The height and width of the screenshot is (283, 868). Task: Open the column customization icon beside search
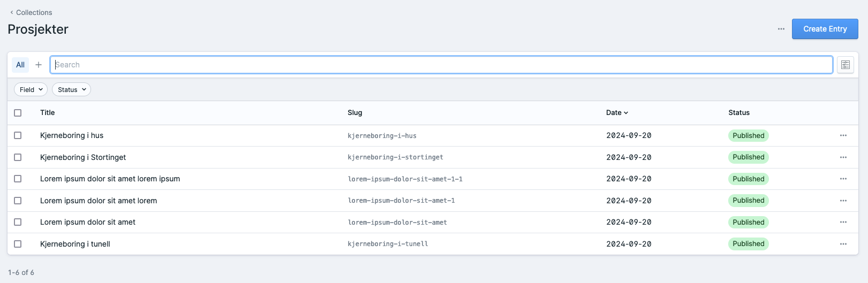point(845,65)
